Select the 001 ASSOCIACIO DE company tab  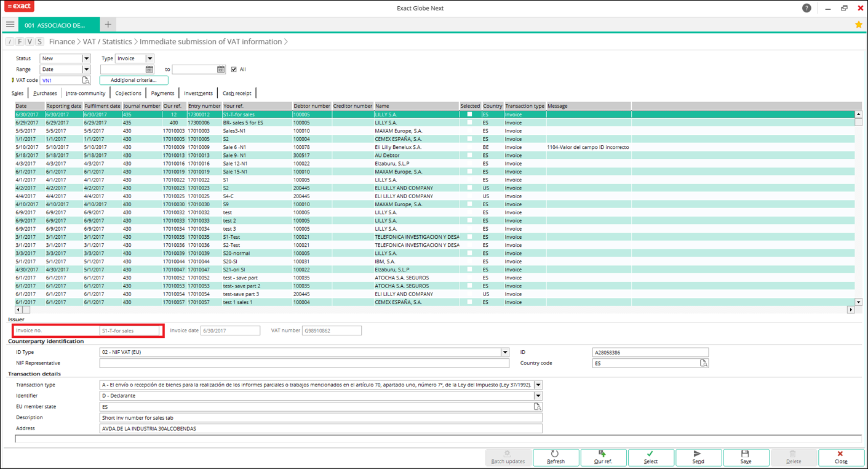tap(59, 25)
